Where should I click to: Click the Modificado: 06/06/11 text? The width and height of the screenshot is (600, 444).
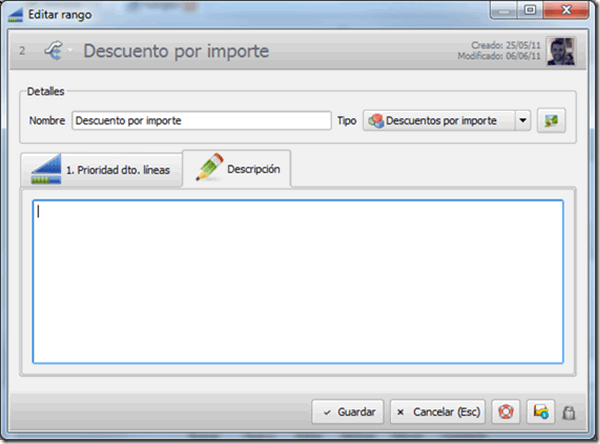click(x=499, y=56)
